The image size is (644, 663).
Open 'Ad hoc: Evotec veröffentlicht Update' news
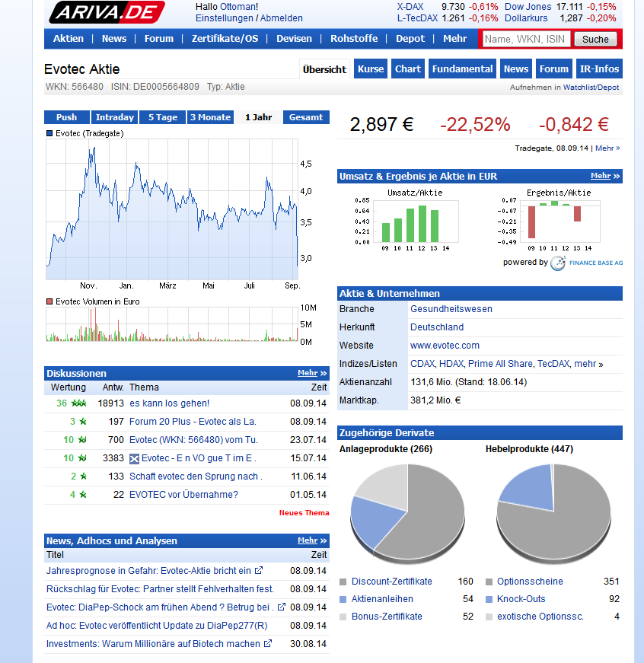coord(157,626)
